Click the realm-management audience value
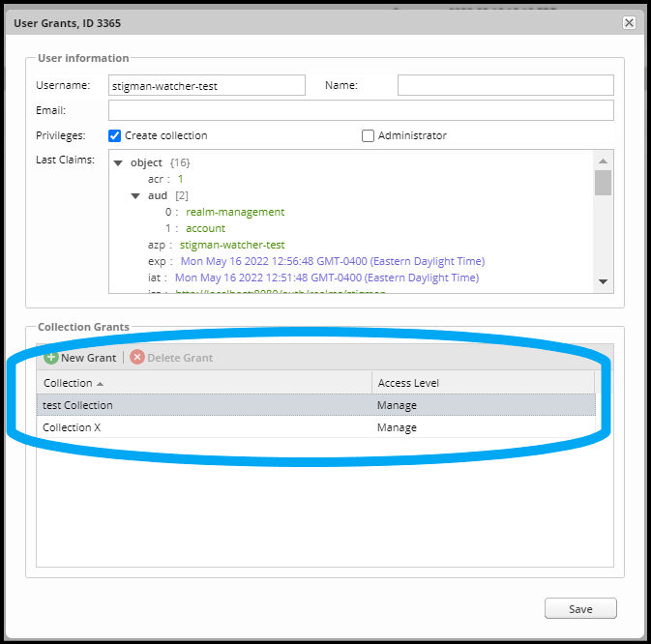Viewport: 651px width, 644px height. [x=235, y=212]
